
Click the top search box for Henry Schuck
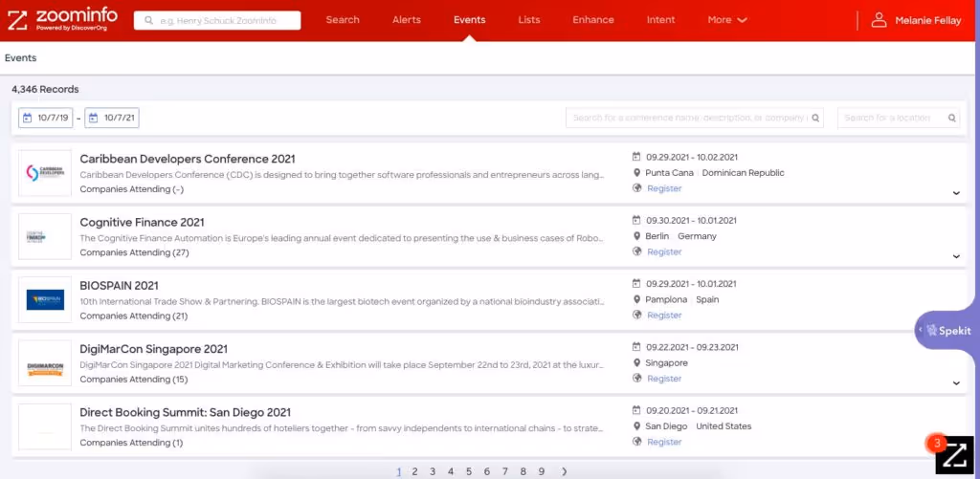[x=217, y=21]
